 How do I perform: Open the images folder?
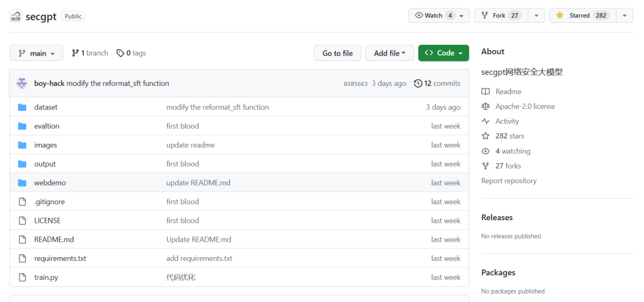click(45, 145)
